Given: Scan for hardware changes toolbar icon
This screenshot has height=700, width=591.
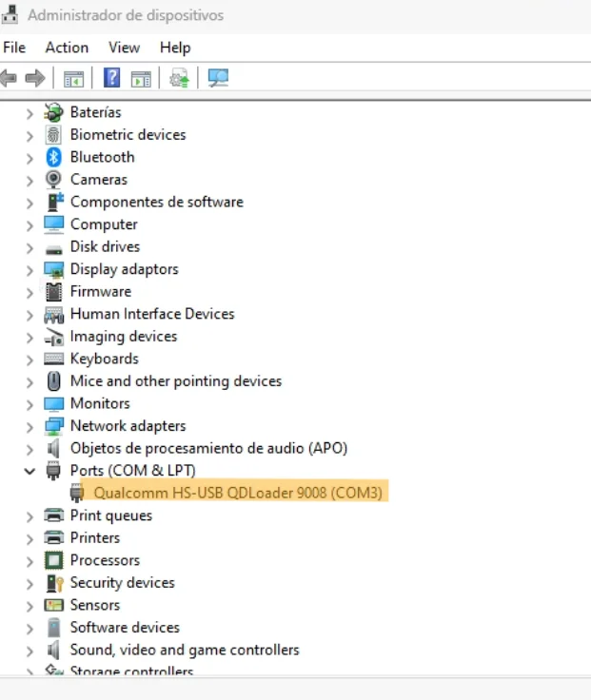Looking at the screenshot, I should click(218, 78).
